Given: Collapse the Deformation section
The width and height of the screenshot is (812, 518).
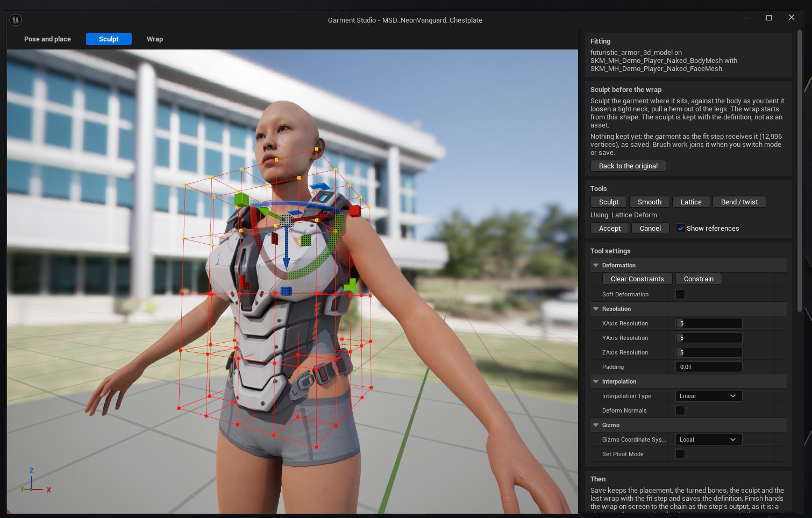Looking at the screenshot, I should coord(596,265).
